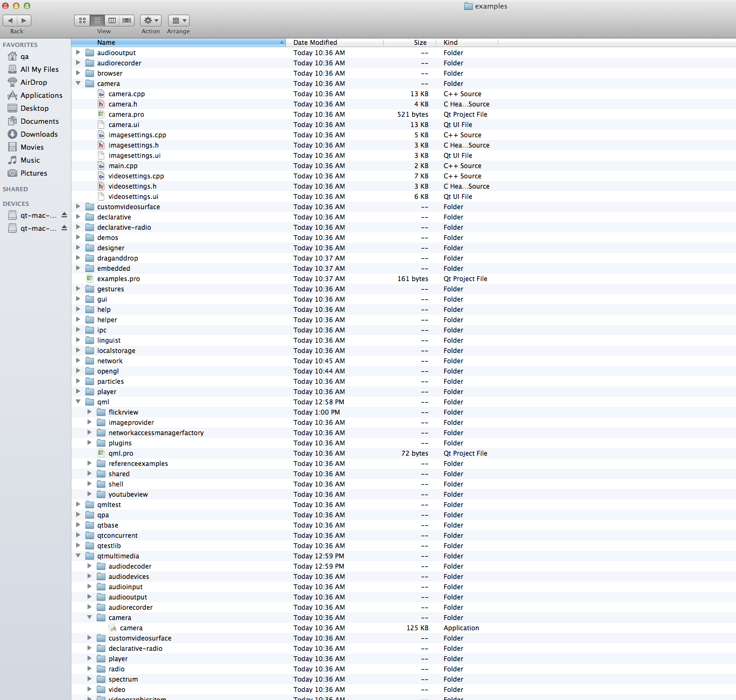Collapse the qml folder
Viewport: 736px width, 700px height.
tap(78, 402)
